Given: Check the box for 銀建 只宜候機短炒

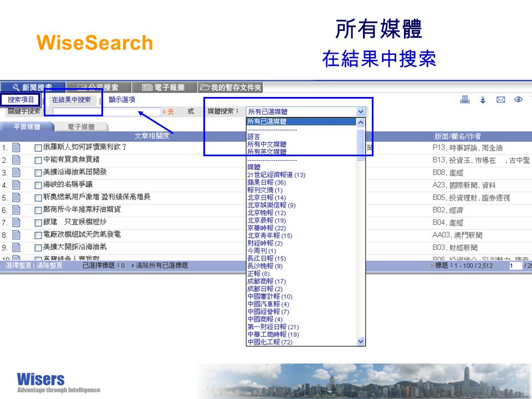Looking at the screenshot, I should [38, 223].
